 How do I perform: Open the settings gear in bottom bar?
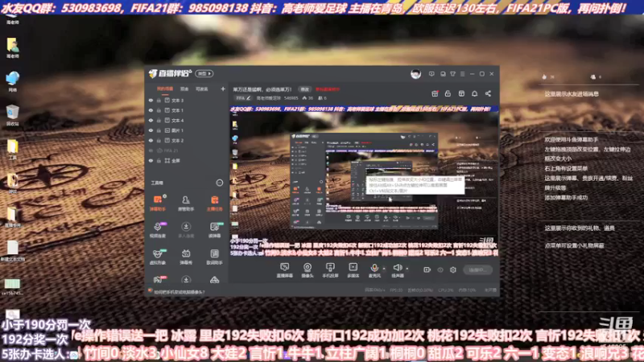point(453,269)
